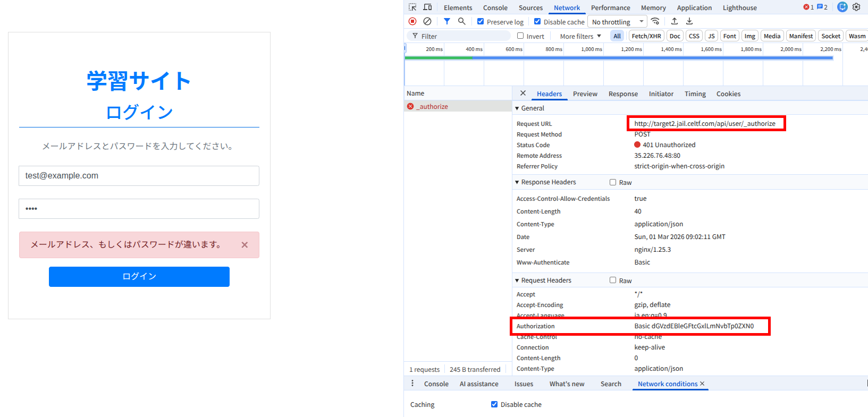Uncheck the Preserve log checkbox
Image resolution: width=868 pixels, height=417 pixels.
(481, 22)
